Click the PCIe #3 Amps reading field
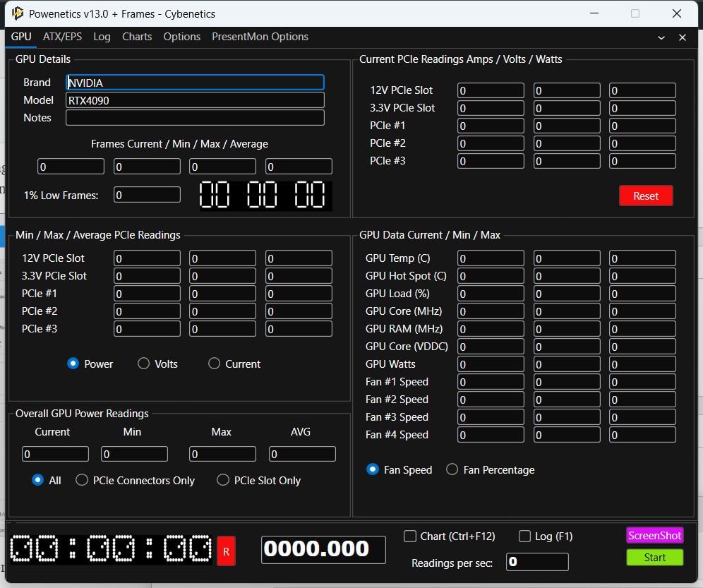Screen dimensions: 703x588 (x=491, y=161)
